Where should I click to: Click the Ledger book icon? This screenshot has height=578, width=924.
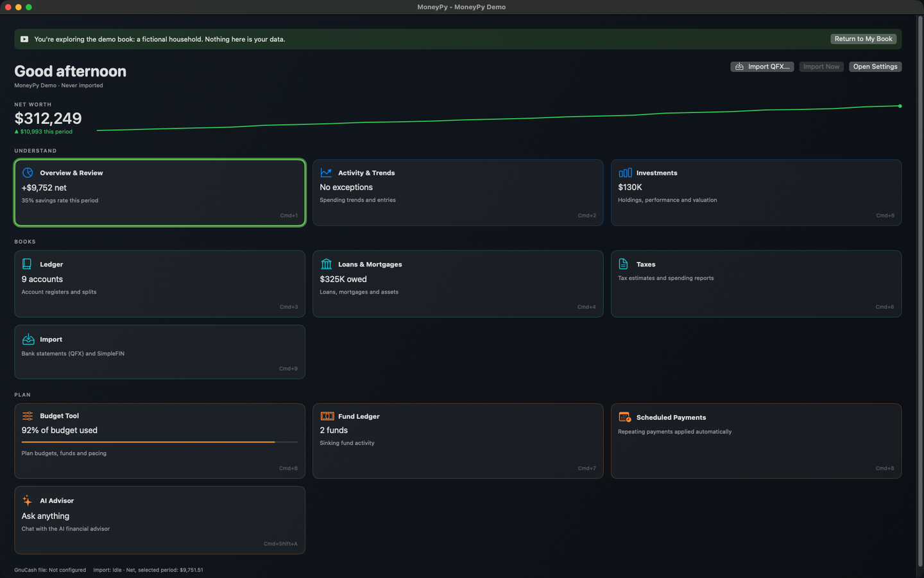tap(27, 264)
